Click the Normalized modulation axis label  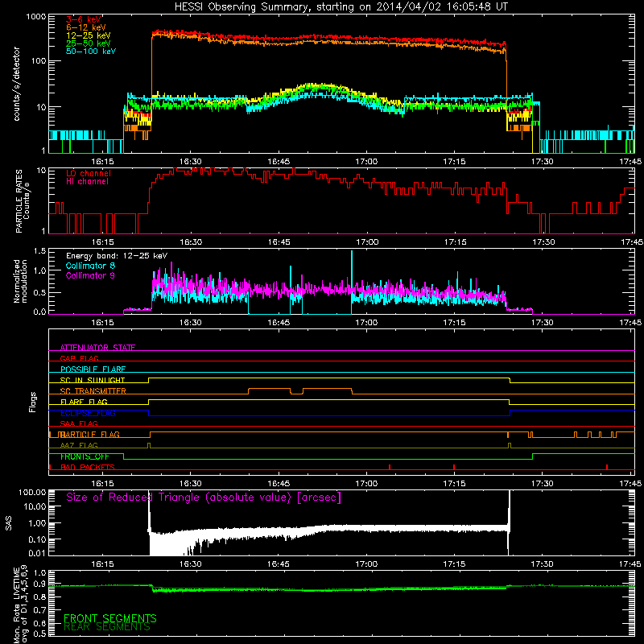click(21, 281)
